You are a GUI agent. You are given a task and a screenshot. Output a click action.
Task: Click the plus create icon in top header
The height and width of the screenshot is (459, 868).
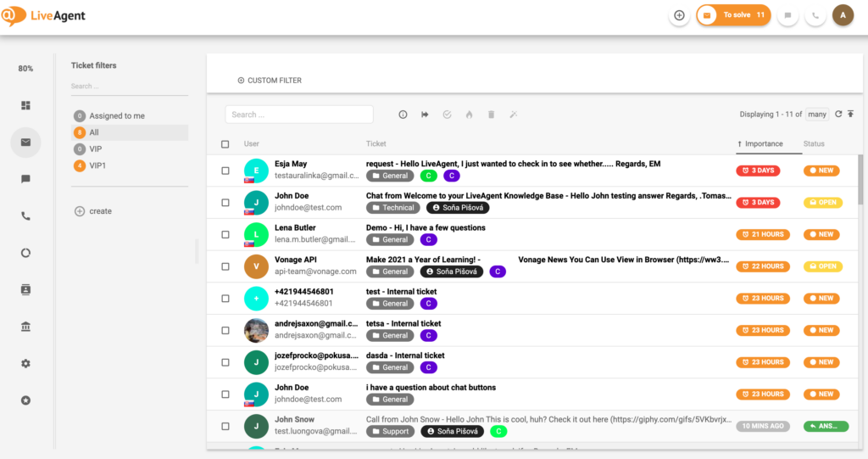tap(679, 15)
